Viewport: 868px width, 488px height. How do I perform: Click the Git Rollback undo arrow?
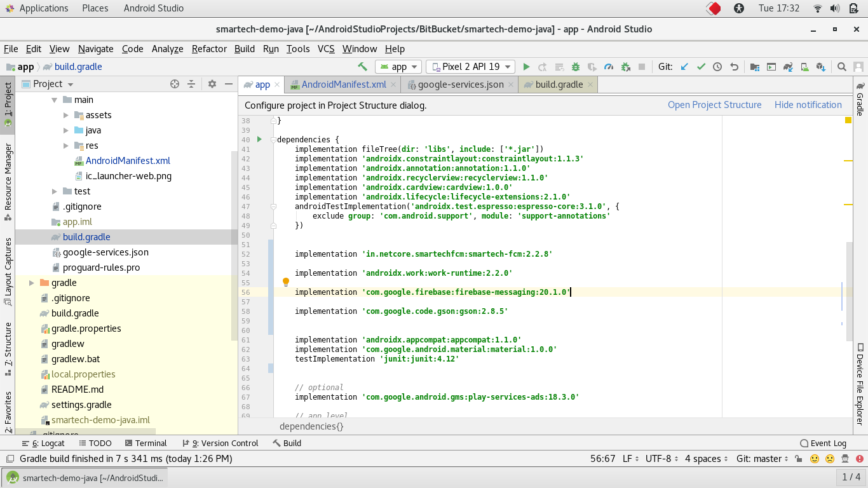point(734,67)
